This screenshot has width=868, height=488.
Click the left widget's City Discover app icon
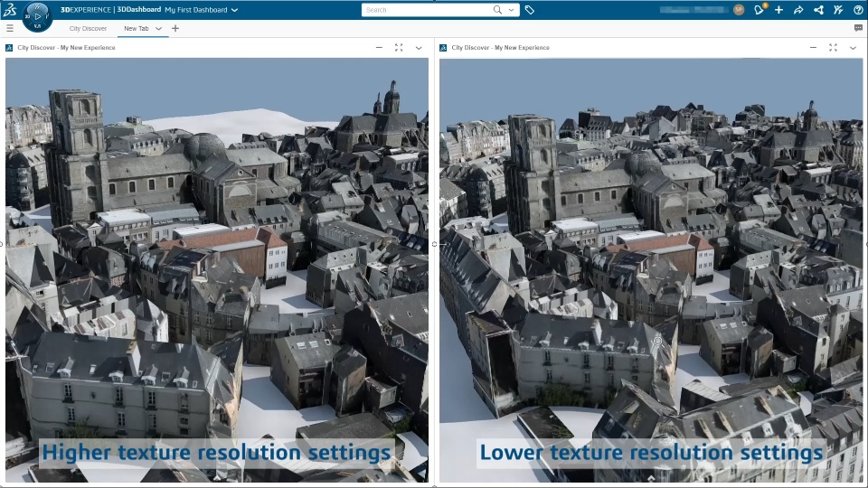9,48
